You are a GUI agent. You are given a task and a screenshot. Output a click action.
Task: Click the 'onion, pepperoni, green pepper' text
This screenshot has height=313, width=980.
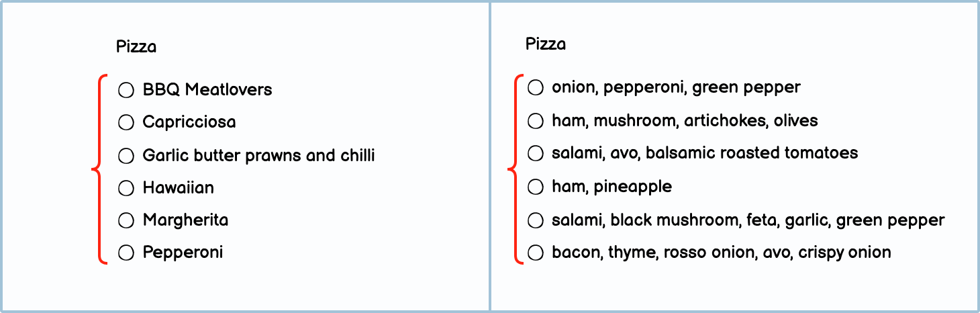click(676, 87)
